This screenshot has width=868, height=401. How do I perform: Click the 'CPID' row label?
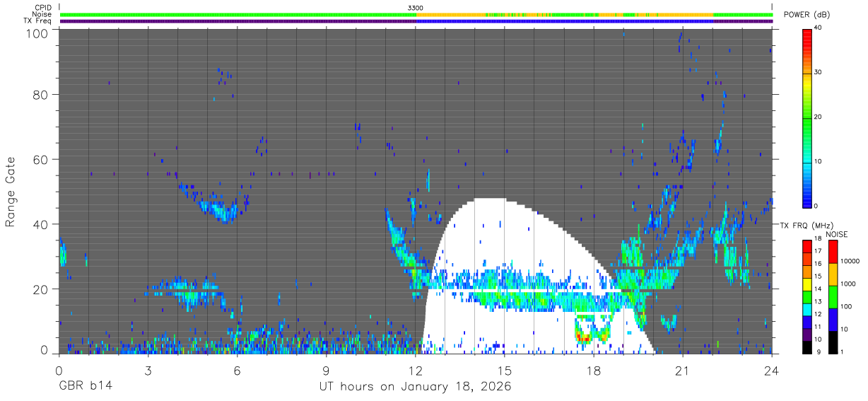click(x=43, y=7)
